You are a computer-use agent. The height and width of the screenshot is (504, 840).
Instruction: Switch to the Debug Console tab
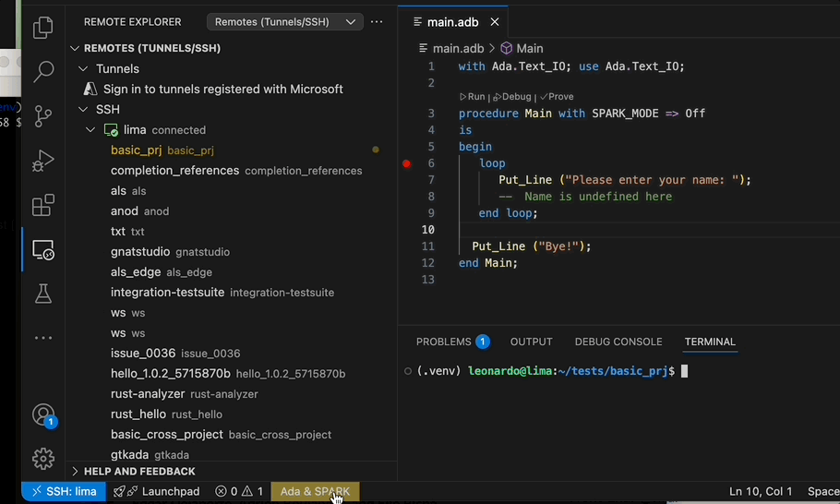coord(618,342)
